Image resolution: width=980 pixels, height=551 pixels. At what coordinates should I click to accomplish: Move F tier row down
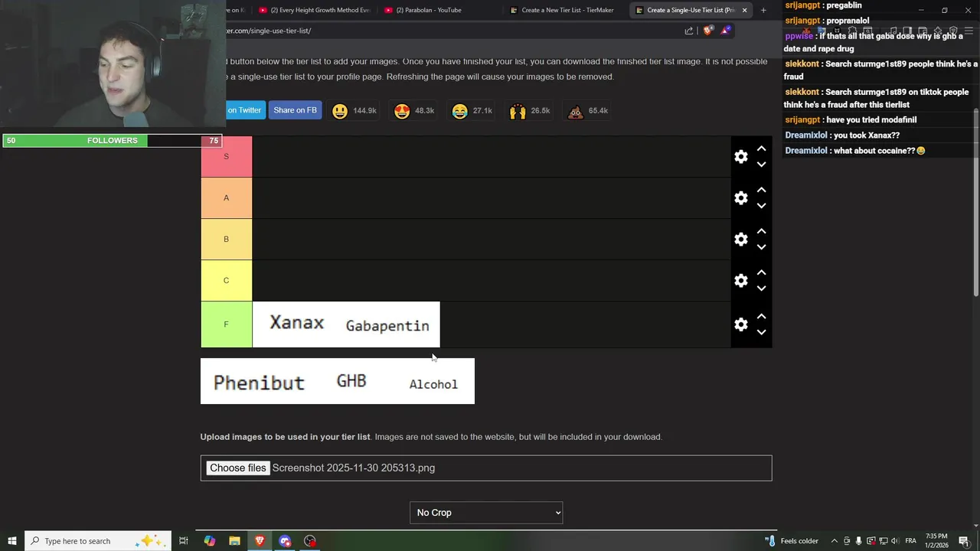tap(761, 332)
